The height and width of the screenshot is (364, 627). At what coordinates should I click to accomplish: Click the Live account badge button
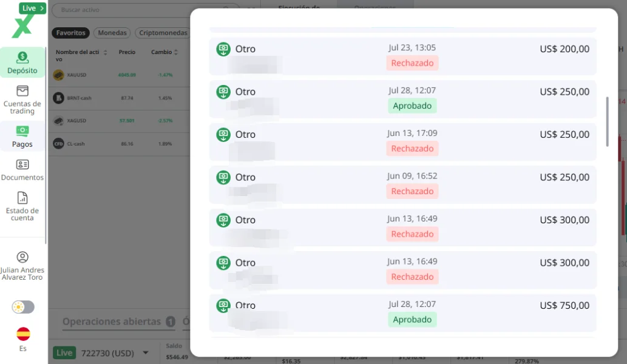32,8
